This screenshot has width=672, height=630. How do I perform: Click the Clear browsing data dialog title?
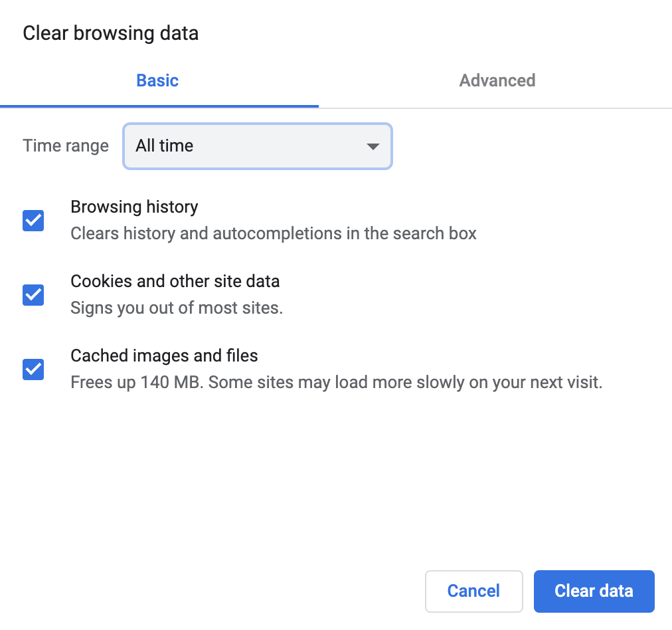[110, 33]
